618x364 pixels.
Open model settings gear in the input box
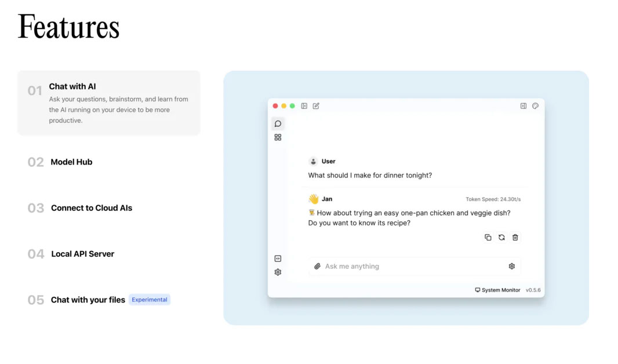click(511, 267)
